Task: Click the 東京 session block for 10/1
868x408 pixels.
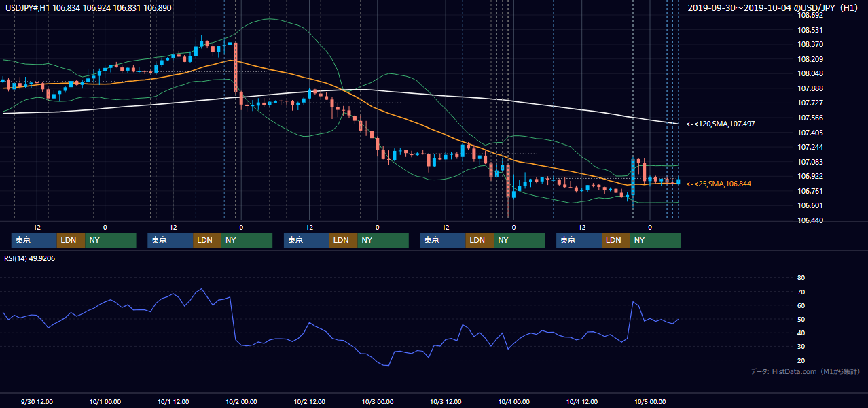Action: pos(170,240)
